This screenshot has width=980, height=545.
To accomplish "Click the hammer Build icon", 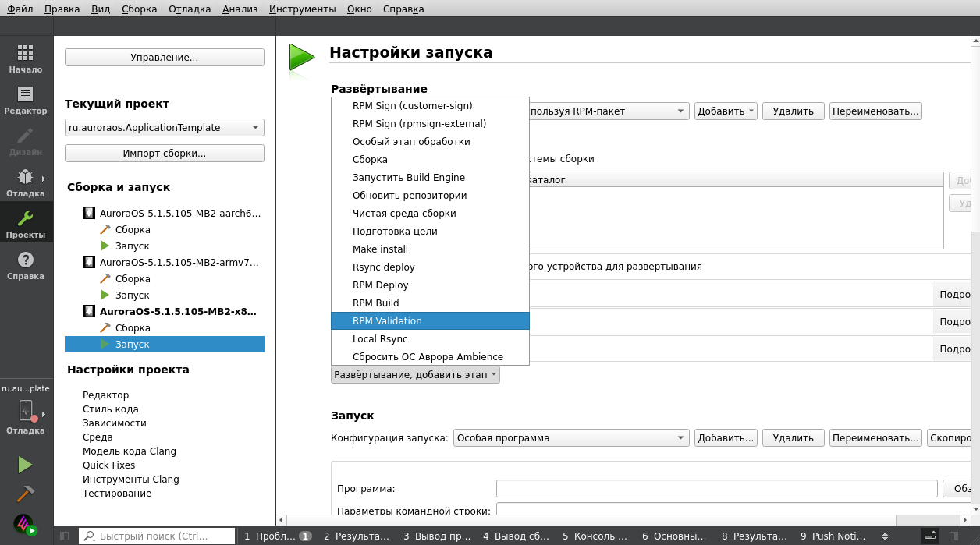I will [x=26, y=493].
